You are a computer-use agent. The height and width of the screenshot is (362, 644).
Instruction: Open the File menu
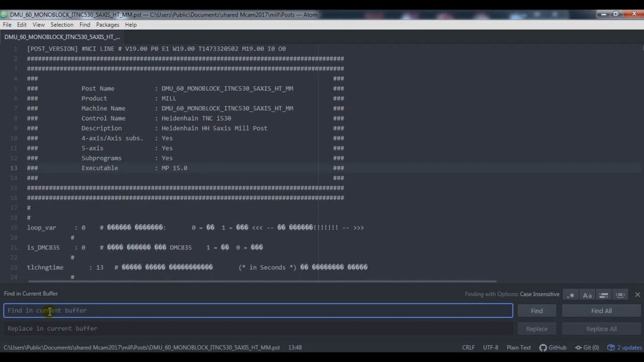click(x=7, y=25)
